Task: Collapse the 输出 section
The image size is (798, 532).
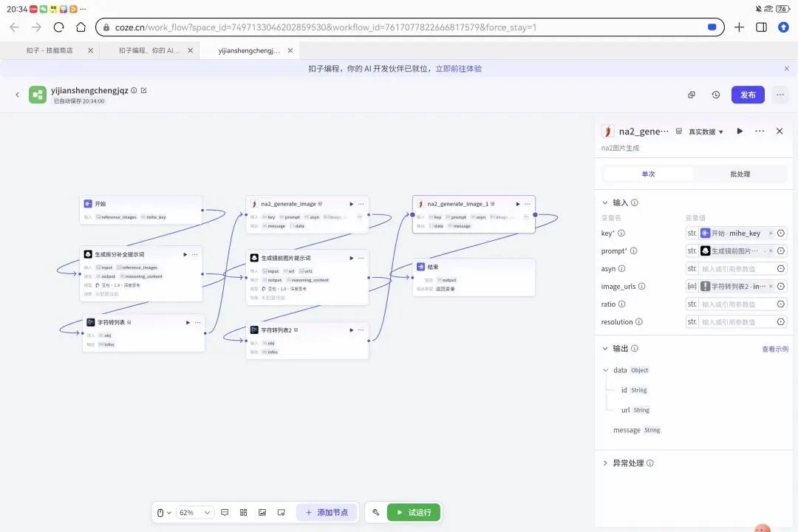Action: (x=605, y=349)
